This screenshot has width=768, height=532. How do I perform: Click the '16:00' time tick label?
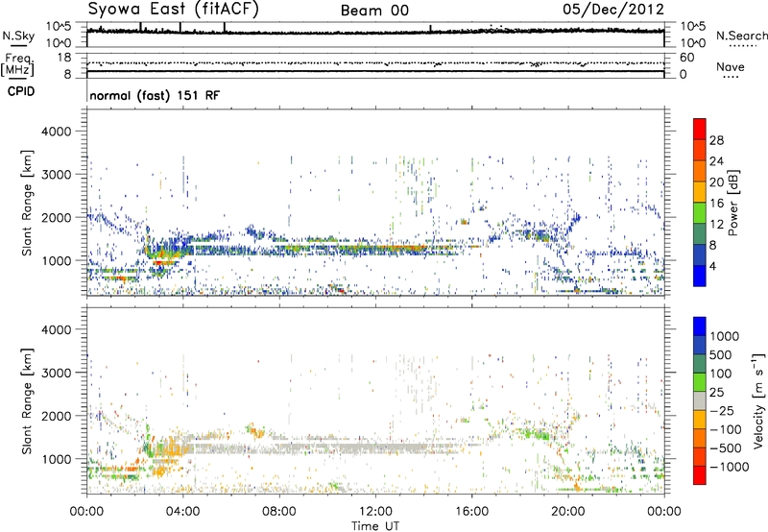coord(471,512)
